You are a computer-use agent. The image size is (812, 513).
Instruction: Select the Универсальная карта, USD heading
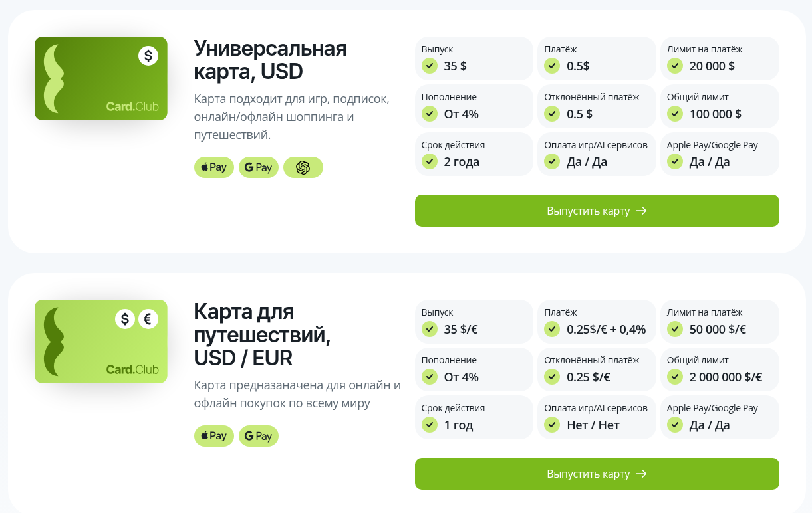tap(270, 60)
